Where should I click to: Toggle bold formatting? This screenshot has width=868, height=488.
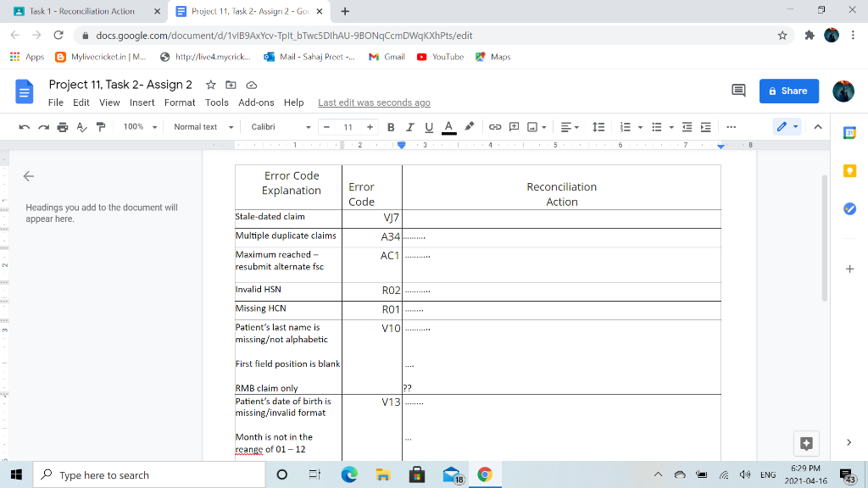391,127
